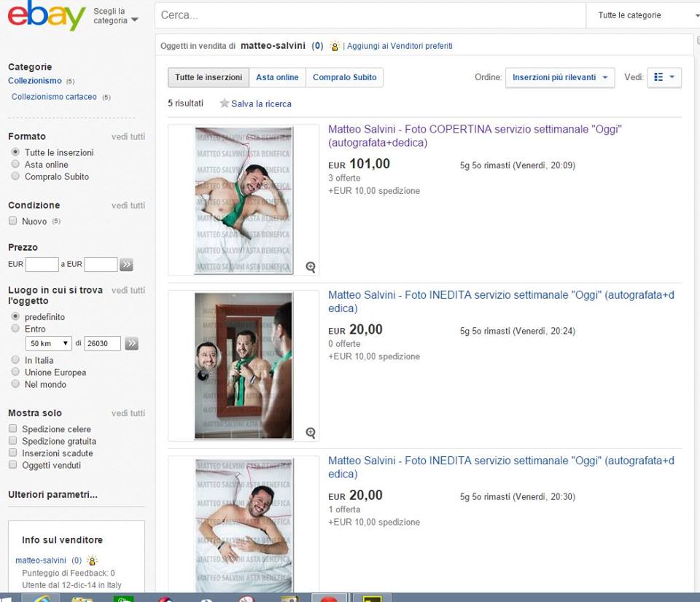Expand the Tutte le categorie dropdown
Viewport: 700px width, 602px height.
(642, 15)
